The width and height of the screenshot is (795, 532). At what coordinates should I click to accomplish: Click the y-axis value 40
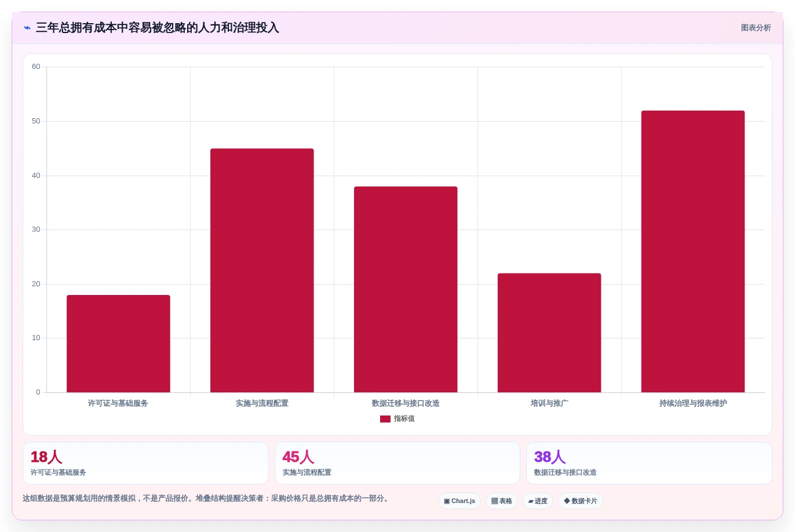pos(36,176)
